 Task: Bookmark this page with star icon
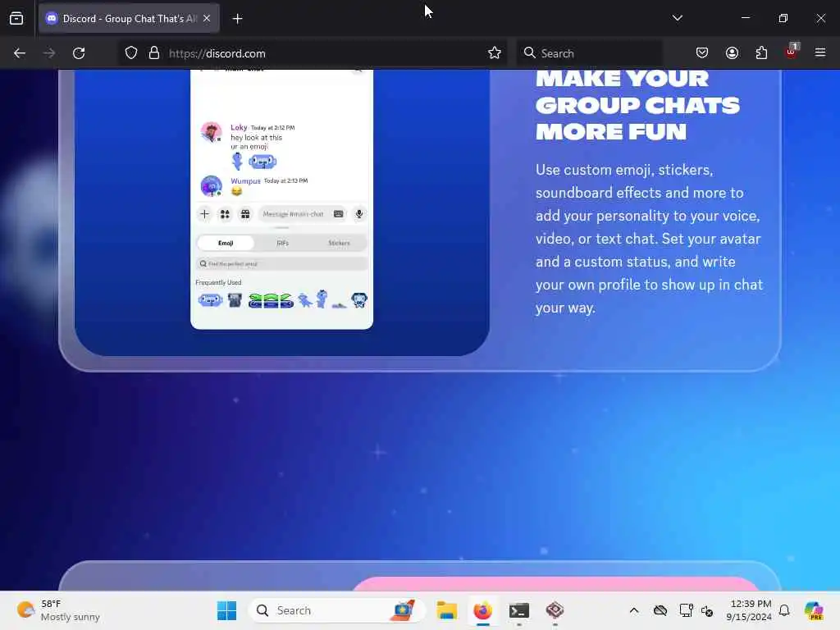tap(495, 53)
